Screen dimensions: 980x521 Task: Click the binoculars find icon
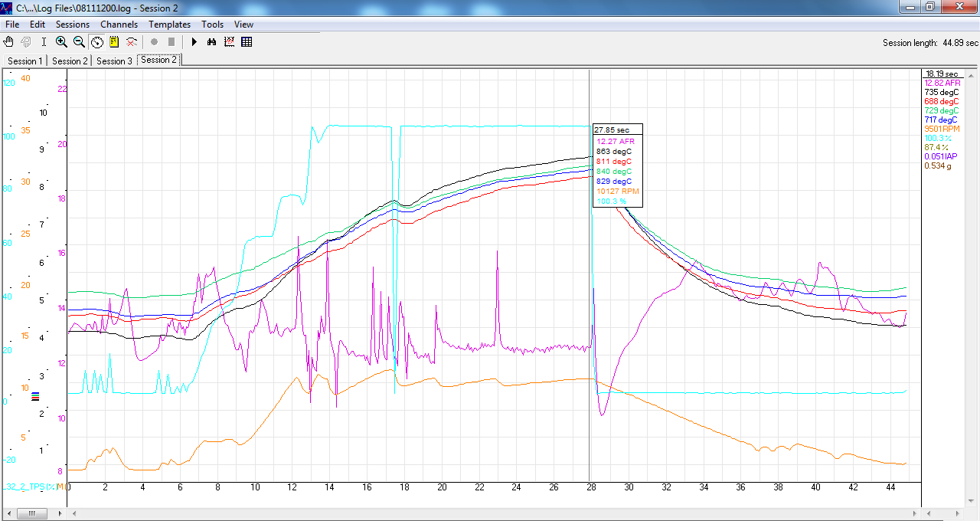tap(211, 42)
